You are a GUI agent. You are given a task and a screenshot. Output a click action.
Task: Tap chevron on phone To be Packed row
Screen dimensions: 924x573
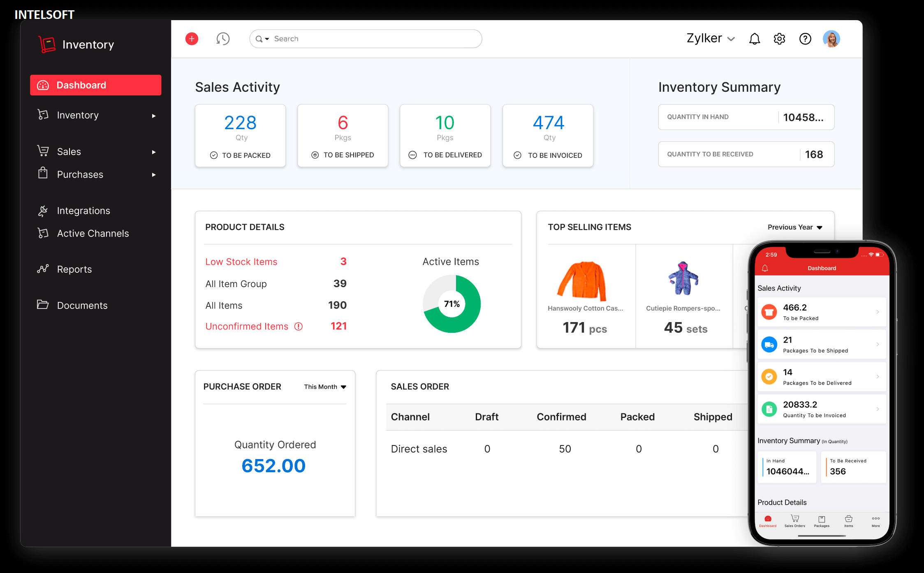878,312
